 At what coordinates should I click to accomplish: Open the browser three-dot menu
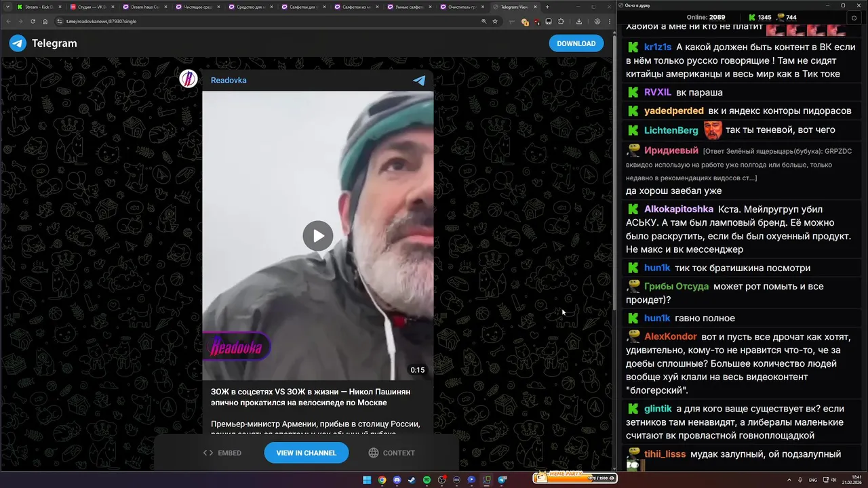click(608, 21)
